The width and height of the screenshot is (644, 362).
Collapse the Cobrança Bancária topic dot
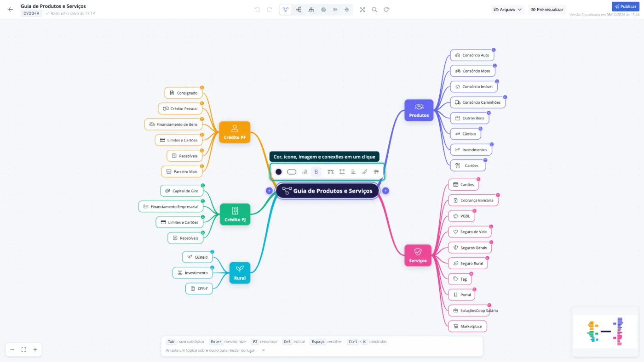498,195
